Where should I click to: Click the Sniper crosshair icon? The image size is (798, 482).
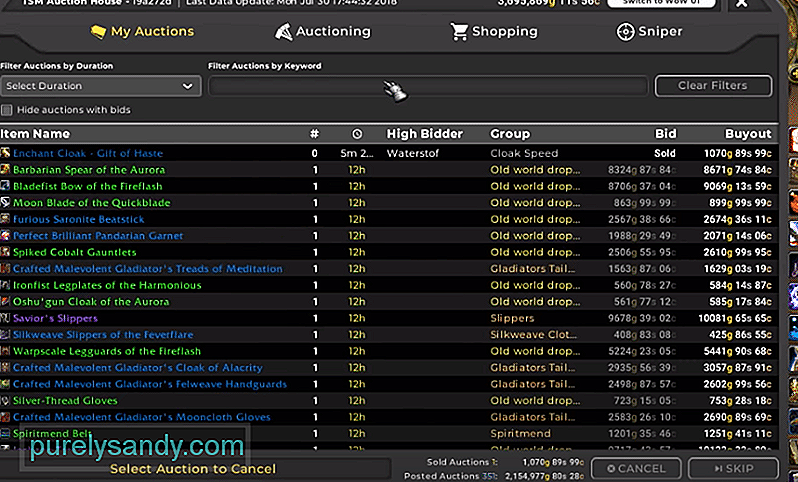(625, 32)
